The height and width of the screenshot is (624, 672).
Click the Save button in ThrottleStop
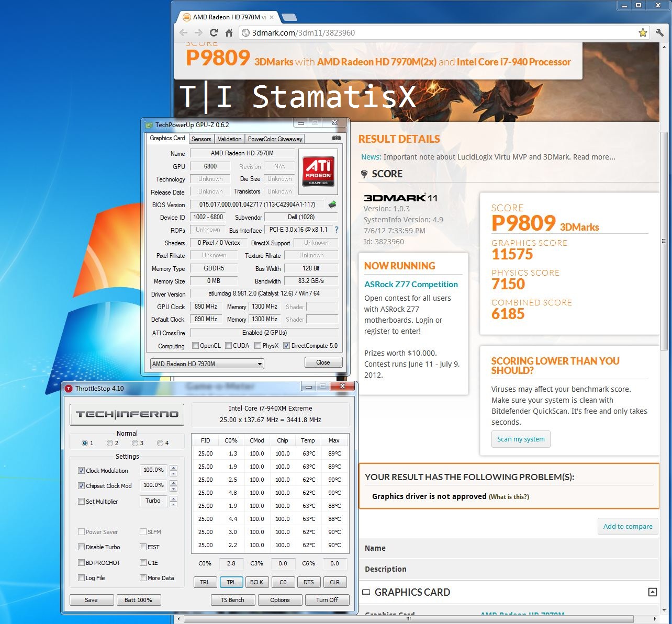point(91,600)
